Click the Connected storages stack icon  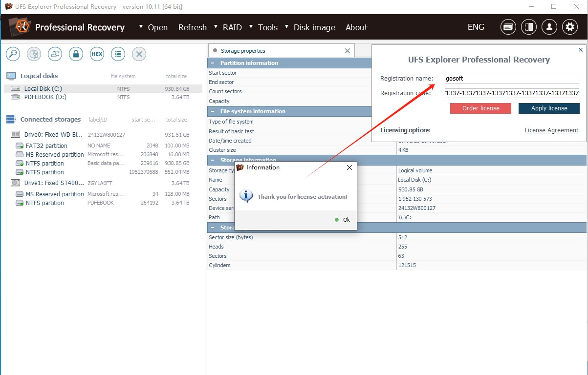coord(11,120)
